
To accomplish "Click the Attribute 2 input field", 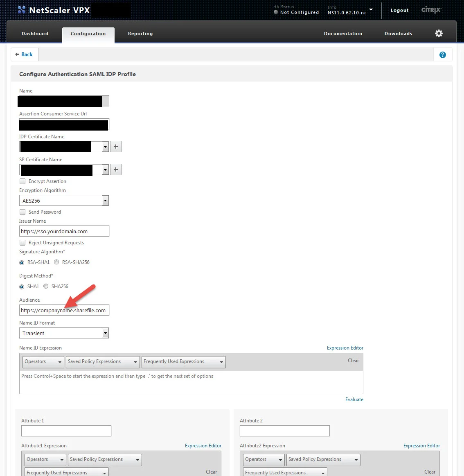I will (x=285, y=431).
